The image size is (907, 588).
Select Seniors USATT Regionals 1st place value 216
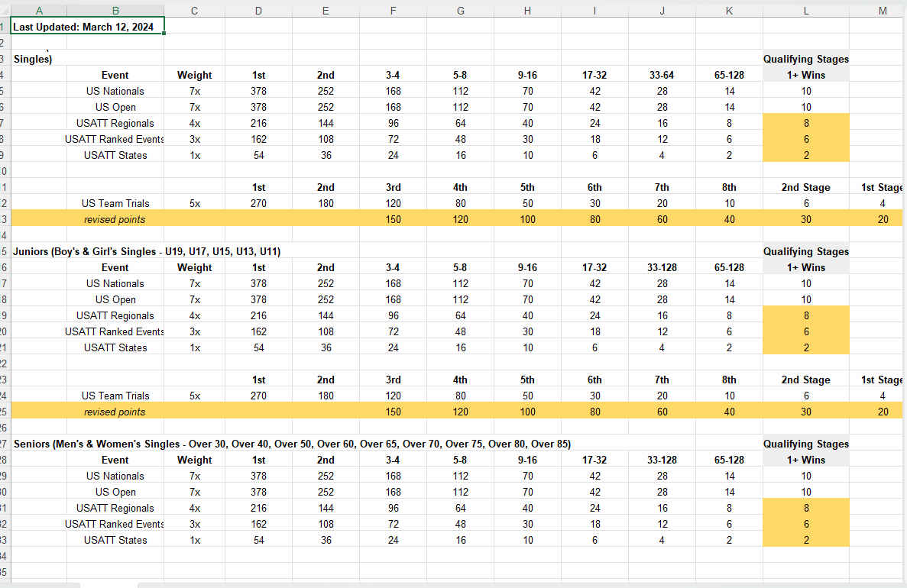coord(258,509)
